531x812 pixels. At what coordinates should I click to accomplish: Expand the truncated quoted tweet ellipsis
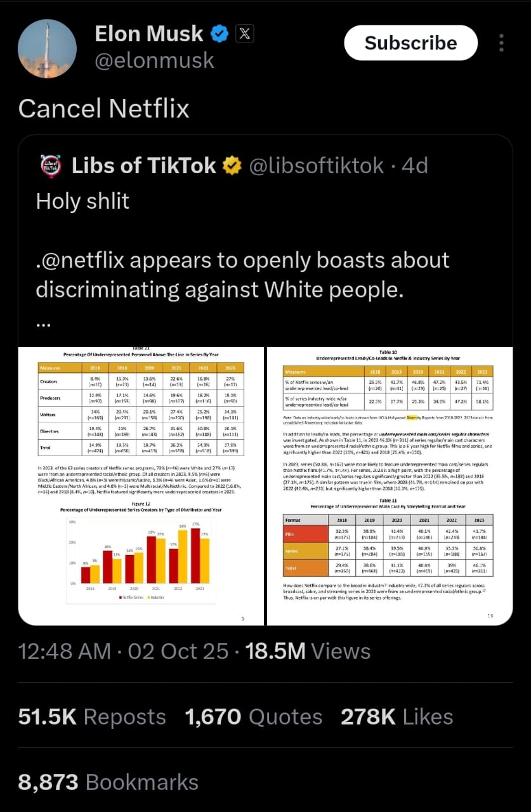[43, 324]
